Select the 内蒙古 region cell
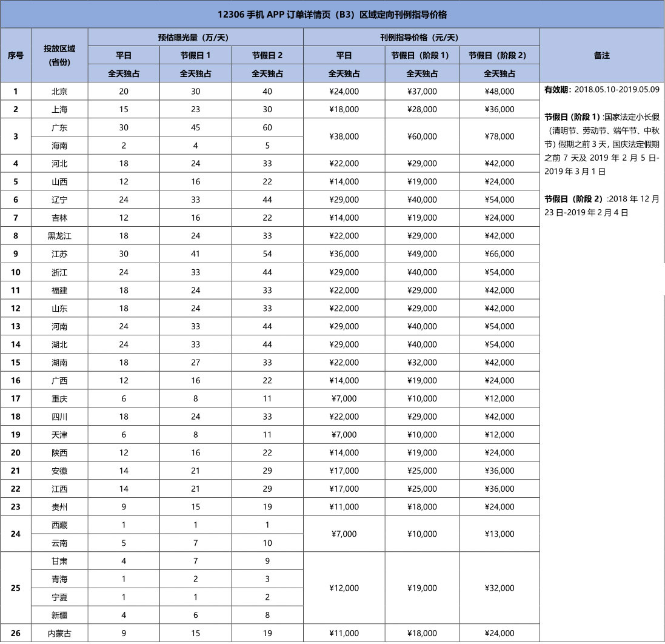The width and height of the screenshot is (665, 644). point(59,633)
